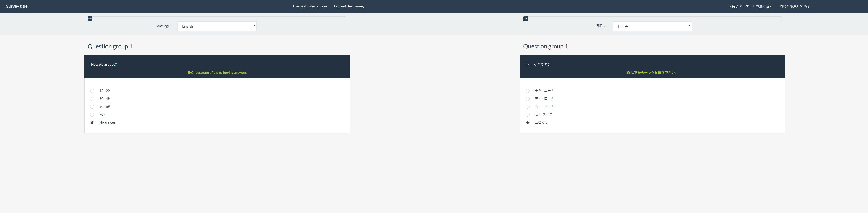Pick the '50 - 69' age range
868x213 pixels.
92,107
